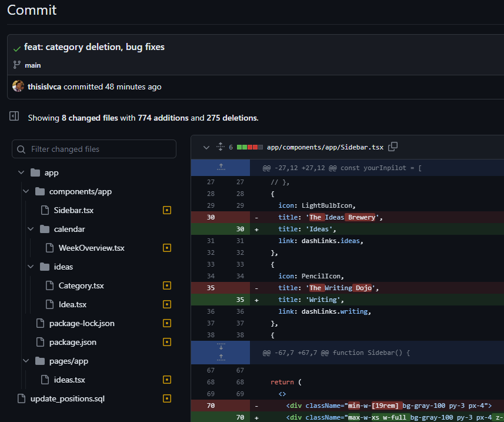Viewport: 504px width, 422px height.
Task: Click the green commit status checkmark
Action: (17, 48)
